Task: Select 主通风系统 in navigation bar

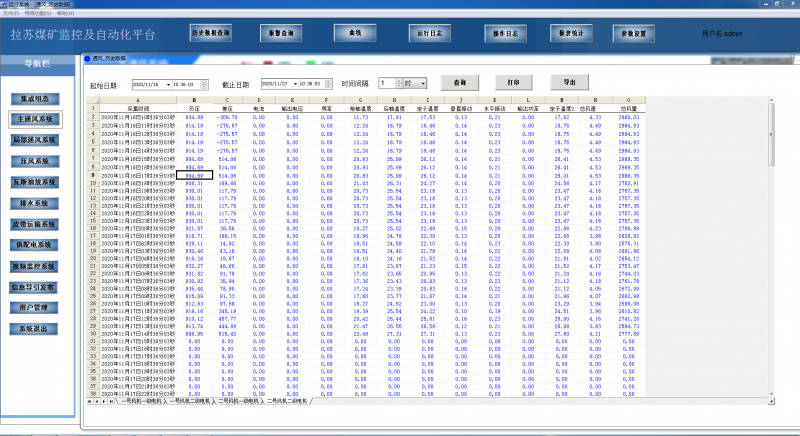Action: click(35, 119)
